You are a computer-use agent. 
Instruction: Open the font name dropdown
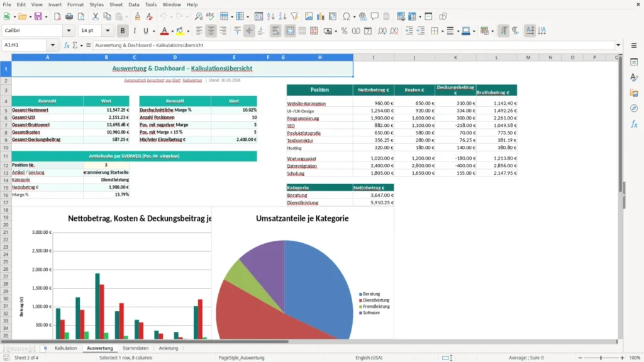coord(69,30)
